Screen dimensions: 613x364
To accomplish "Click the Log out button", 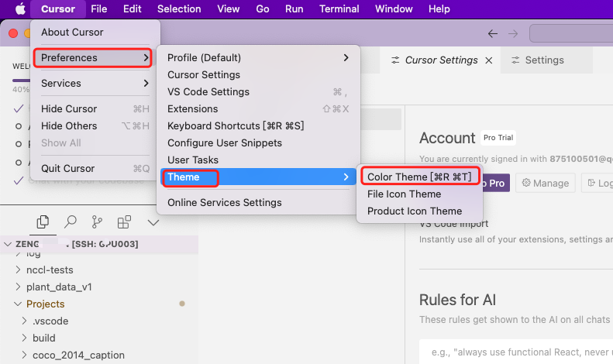I will point(598,183).
